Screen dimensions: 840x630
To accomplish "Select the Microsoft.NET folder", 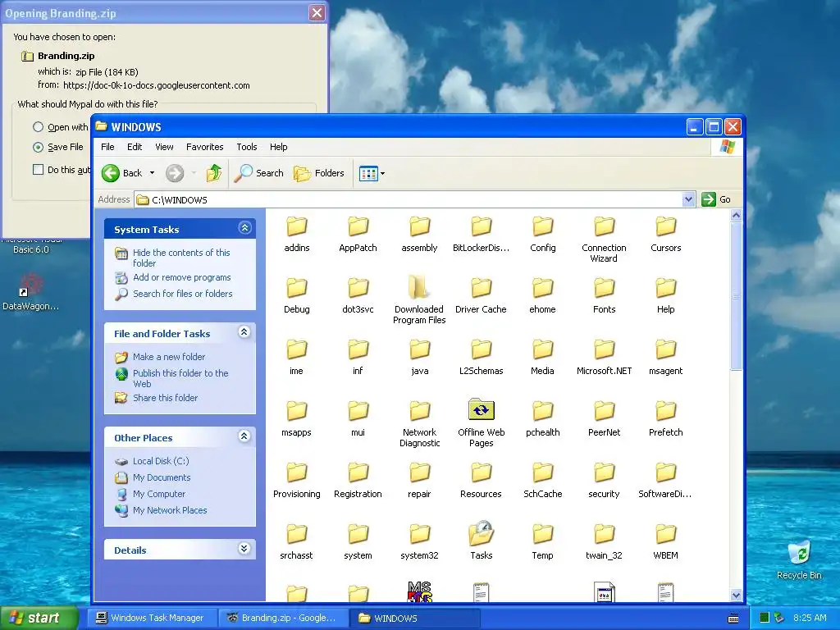I will (605, 358).
